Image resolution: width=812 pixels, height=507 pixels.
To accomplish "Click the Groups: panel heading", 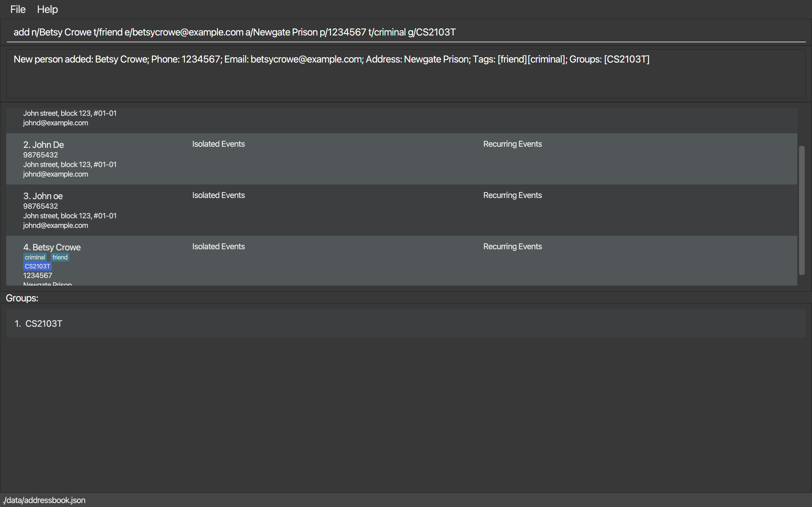I will (22, 298).
